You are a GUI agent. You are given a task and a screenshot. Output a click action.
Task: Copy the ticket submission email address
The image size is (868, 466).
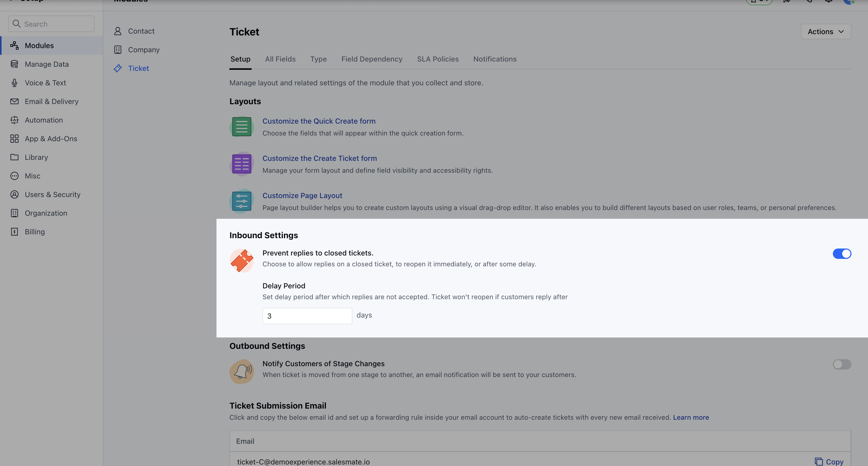828,461
